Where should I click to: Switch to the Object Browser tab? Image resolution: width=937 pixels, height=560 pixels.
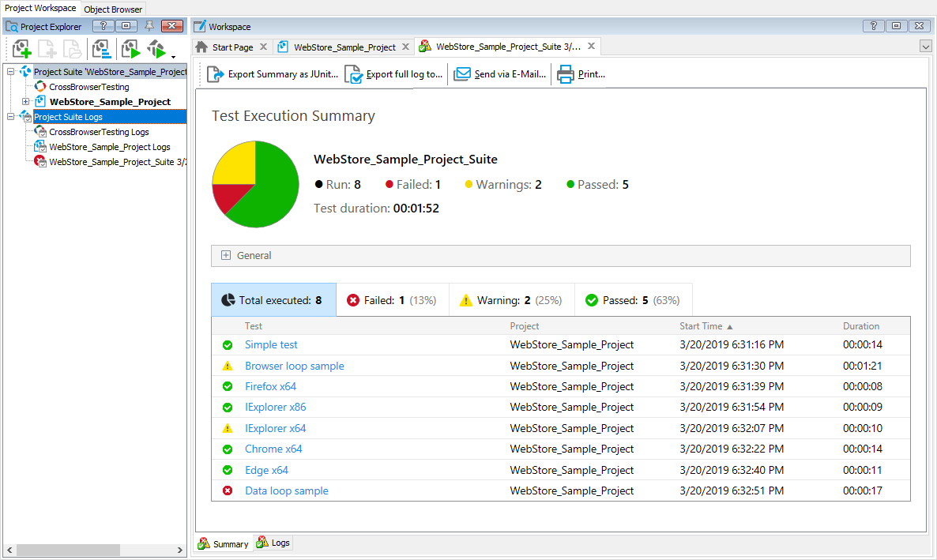112,9
